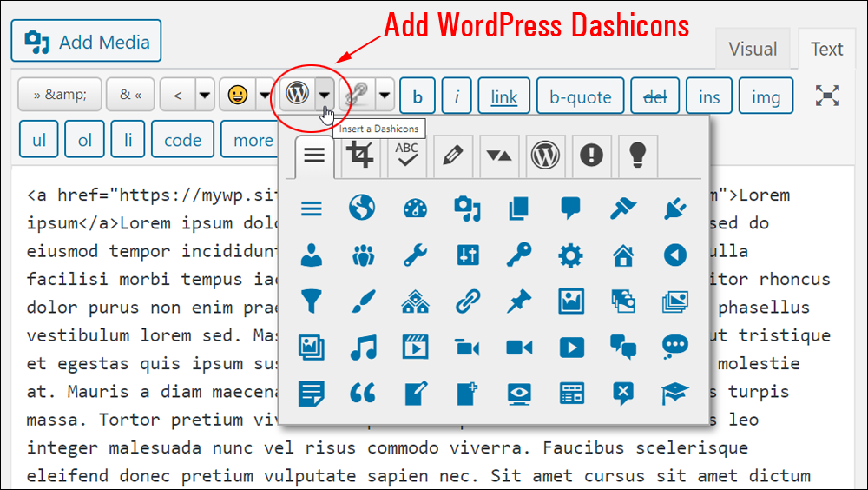Select the crop image-editing icons tab
This screenshot has width=868, height=490.
click(360, 156)
